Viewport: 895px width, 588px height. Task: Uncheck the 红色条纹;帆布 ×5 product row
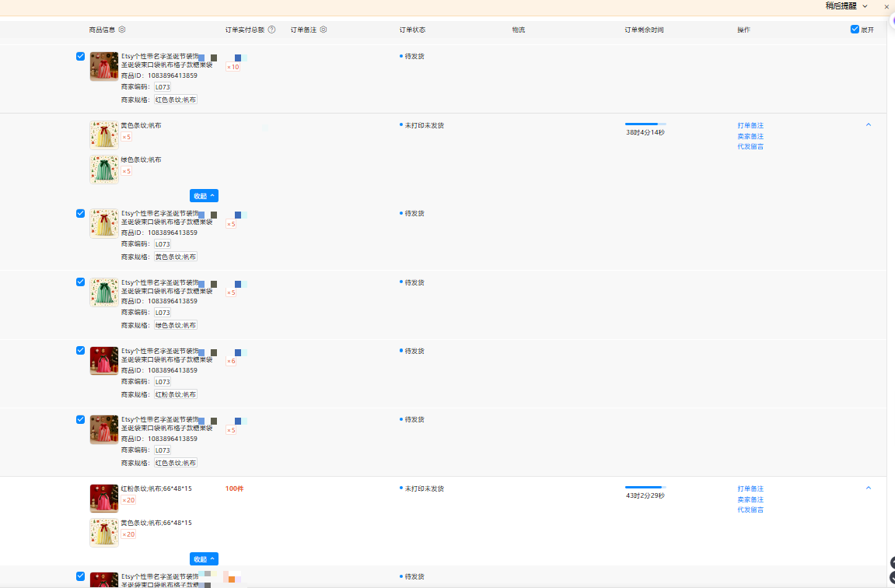(x=81, y=419)
